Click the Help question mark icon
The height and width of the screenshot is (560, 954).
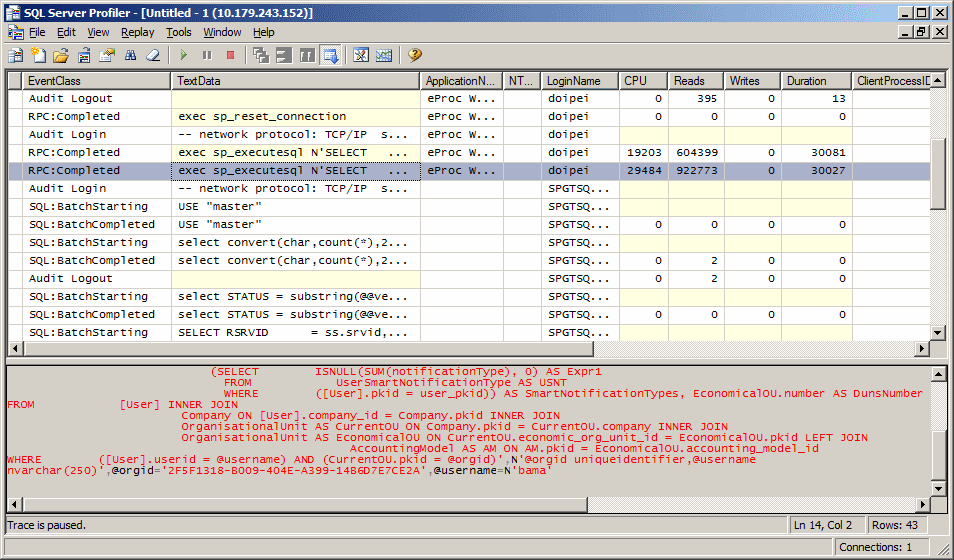coord(415,55)
